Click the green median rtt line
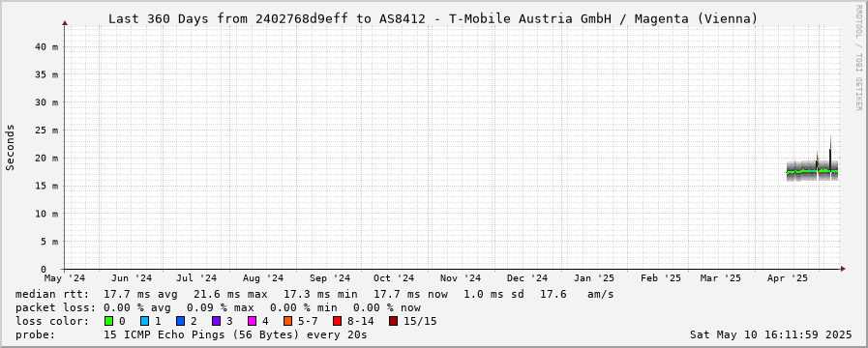The image size is (868, 348). [812, 171]
